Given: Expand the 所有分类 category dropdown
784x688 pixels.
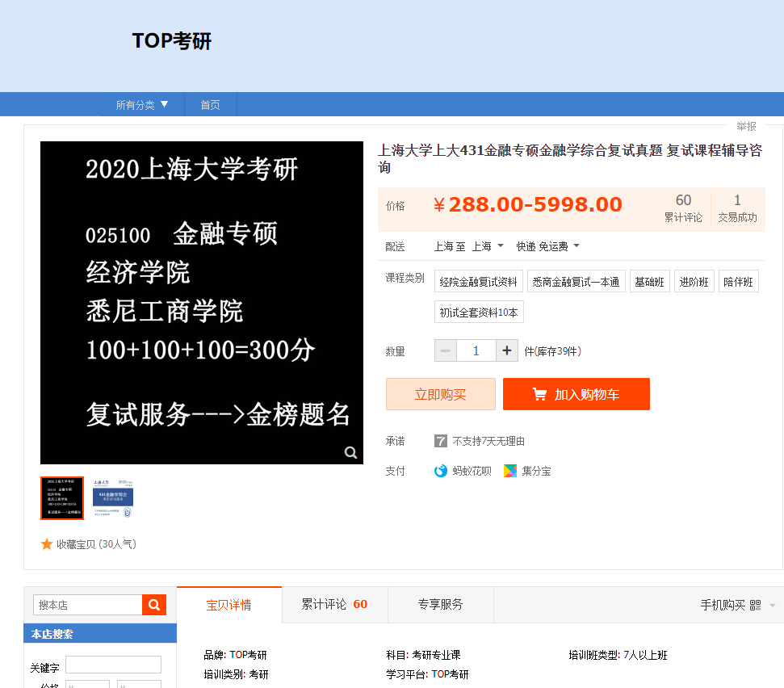Looking at the screenshot, I should click(142, 105).
